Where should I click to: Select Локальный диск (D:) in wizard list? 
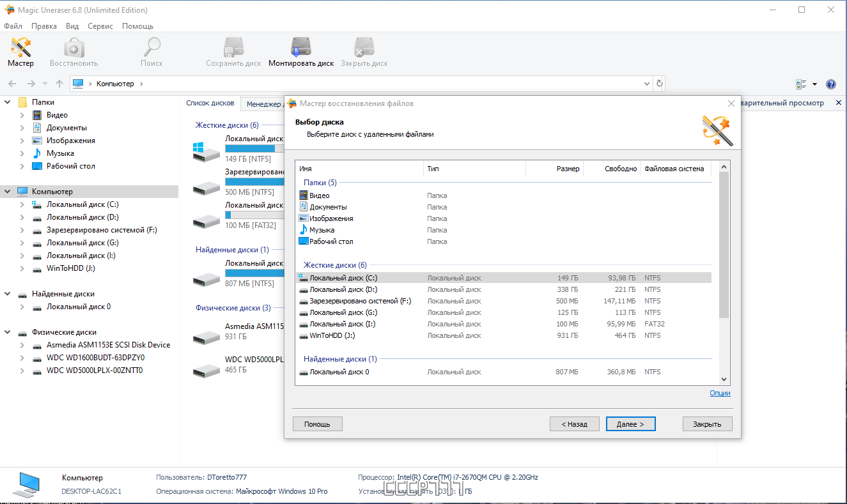504,289
